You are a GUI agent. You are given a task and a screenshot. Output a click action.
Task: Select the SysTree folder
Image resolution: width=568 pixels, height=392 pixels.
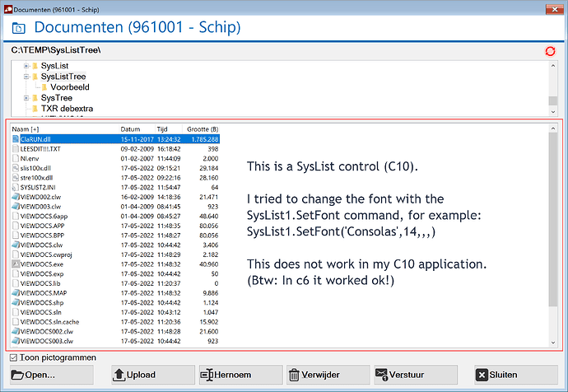pos(57,98)
